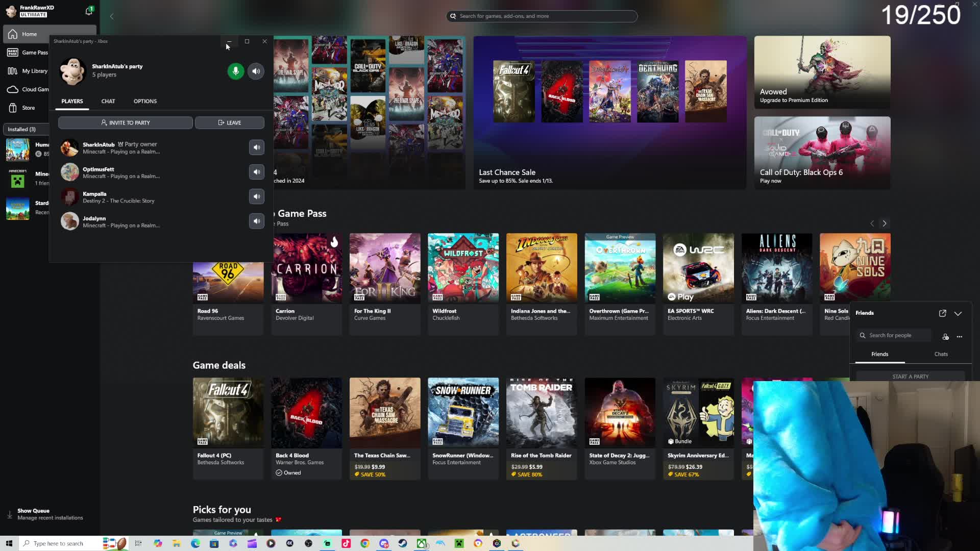This screenshot has width=980, height=551.
Task: Switch to the PLAYERS tab
Action: (72, 101)
